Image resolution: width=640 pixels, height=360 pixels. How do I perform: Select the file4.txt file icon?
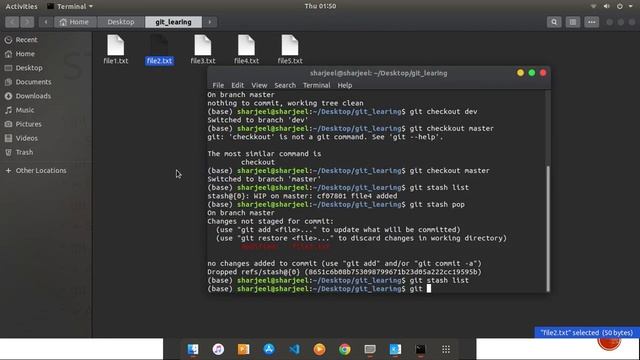(246, 45)
